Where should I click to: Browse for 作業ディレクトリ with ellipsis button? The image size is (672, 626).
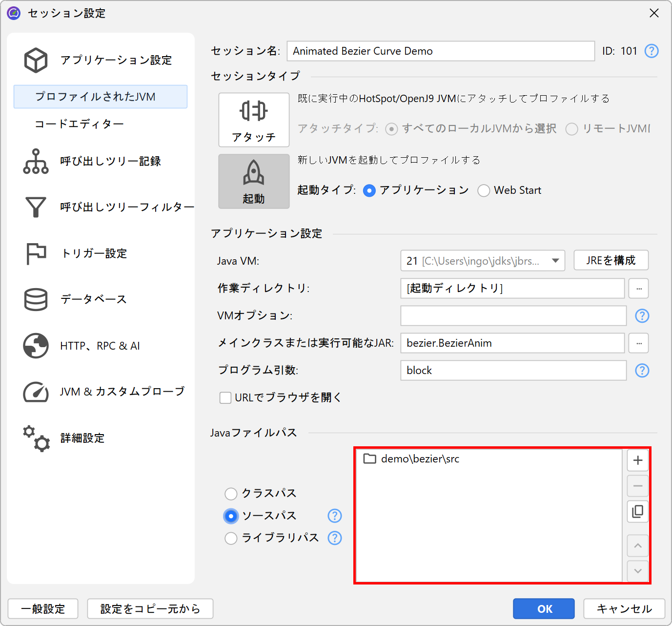pyautogui.click(x=638, y=289)
